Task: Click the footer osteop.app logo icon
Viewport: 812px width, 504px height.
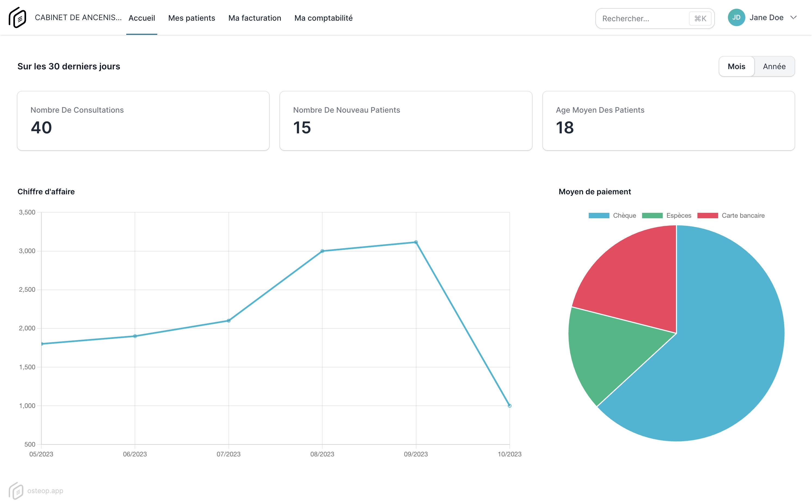Action: [x=16, y=491]
